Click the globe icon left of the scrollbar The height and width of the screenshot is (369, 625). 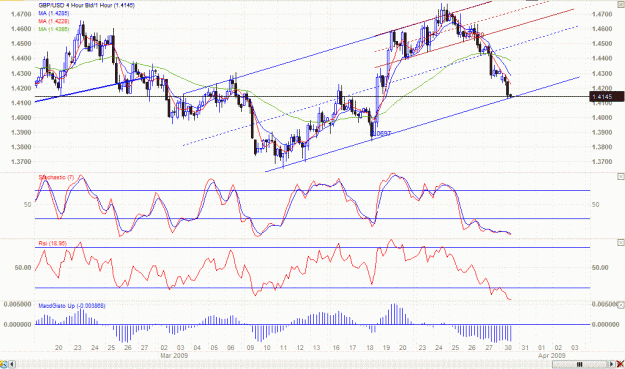click(x=3, y=364)
